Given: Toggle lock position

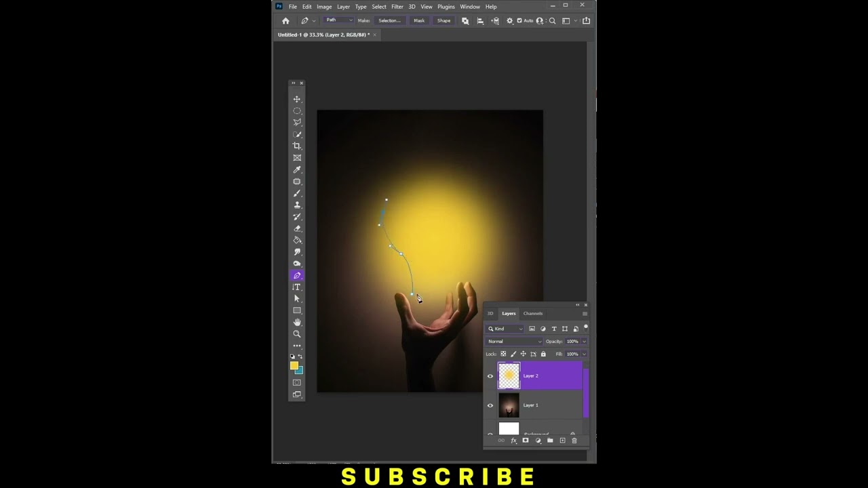Looking at the screenshot, I should [x=523, y=354].
